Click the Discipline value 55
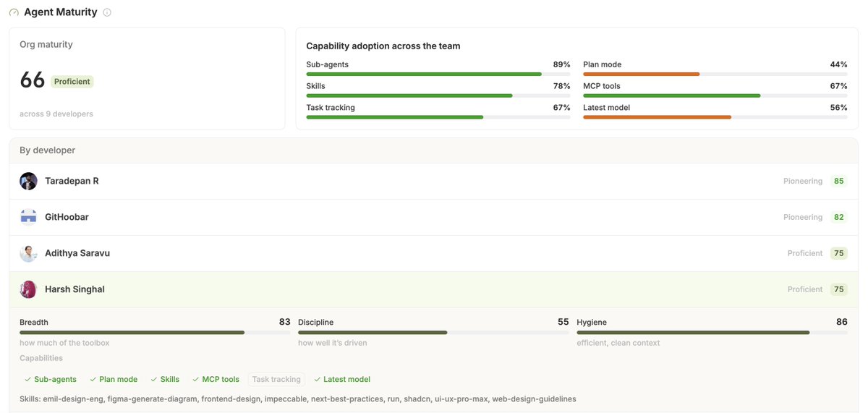 coord(563,322)
